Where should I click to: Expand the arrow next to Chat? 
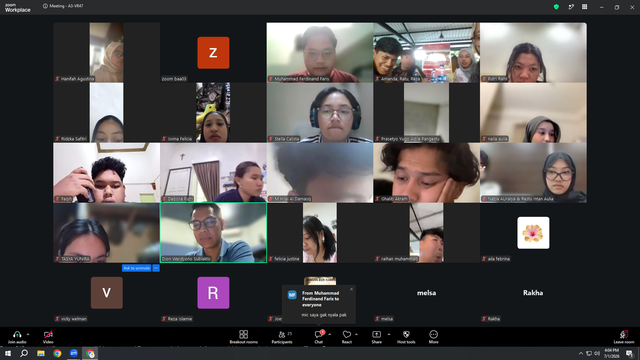[x=329, y=334]
